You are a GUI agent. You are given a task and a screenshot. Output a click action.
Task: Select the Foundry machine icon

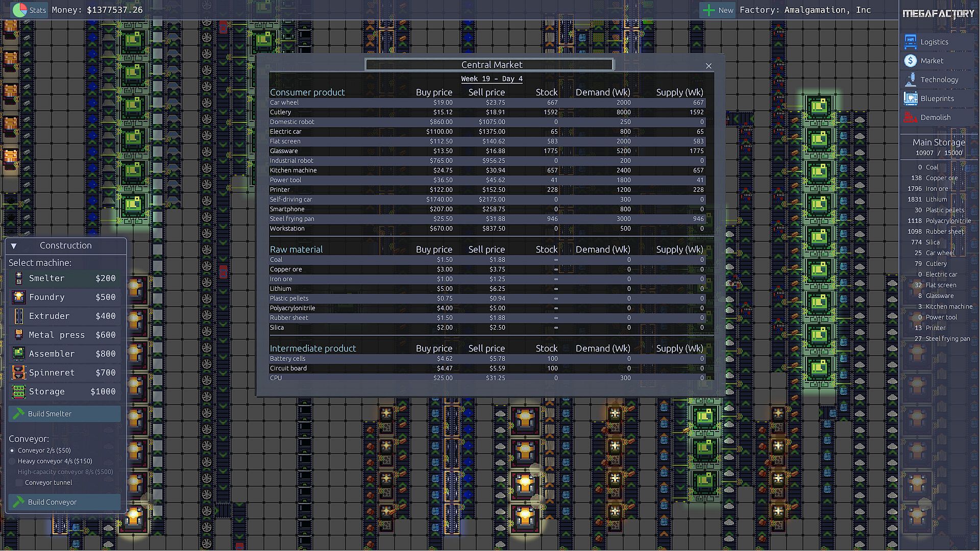tap(19, 297)
